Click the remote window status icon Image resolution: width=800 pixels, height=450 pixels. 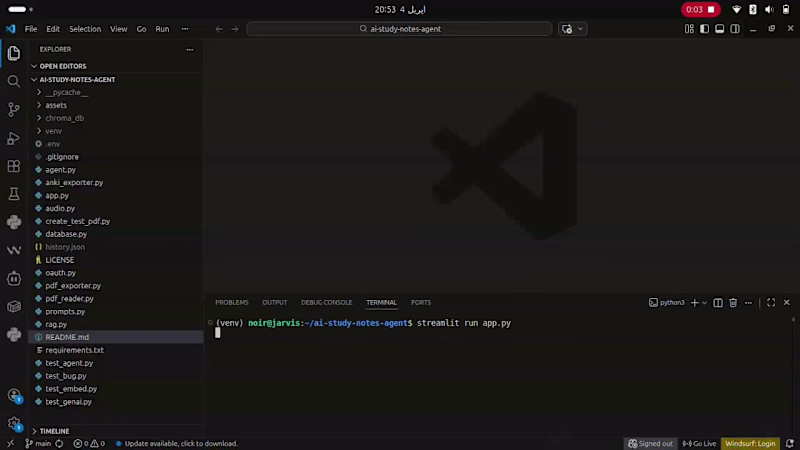[10, 443]
